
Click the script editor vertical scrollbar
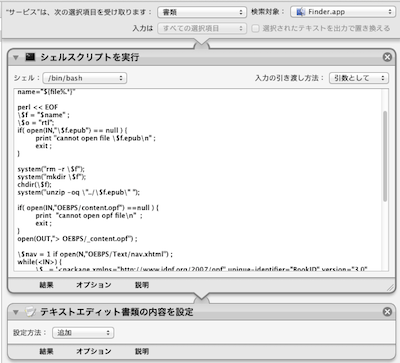coord(385,157)
